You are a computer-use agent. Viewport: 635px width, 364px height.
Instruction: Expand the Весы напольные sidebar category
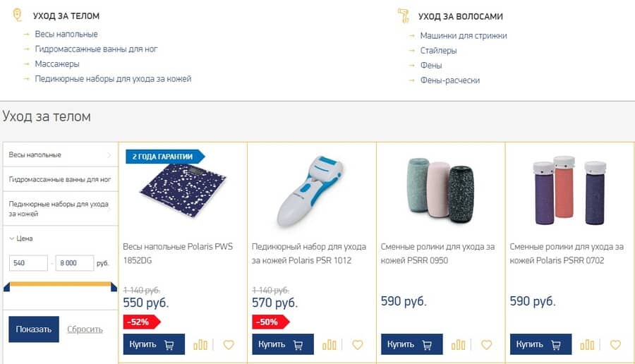pyautogui.click(x=59, y=154)
